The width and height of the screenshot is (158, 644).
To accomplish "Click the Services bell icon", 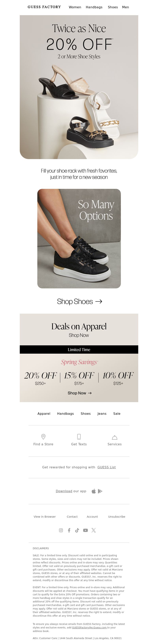I will (115, 437).
